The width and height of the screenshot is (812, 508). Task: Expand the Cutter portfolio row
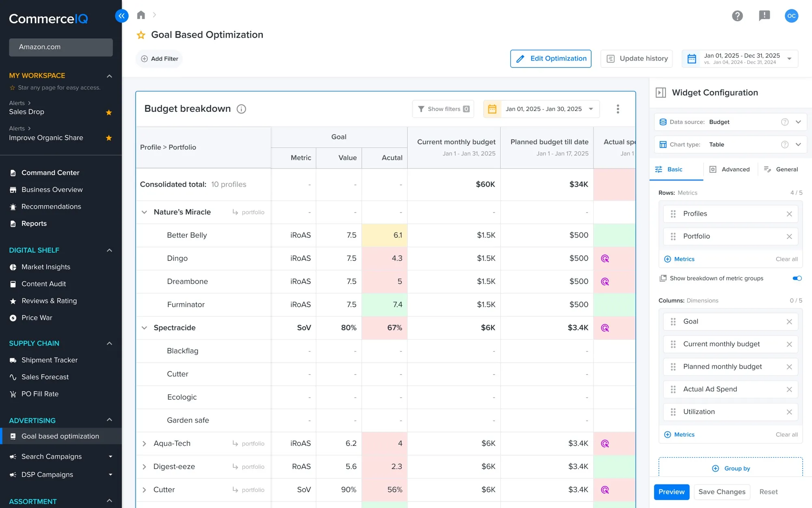pos(144,490)
